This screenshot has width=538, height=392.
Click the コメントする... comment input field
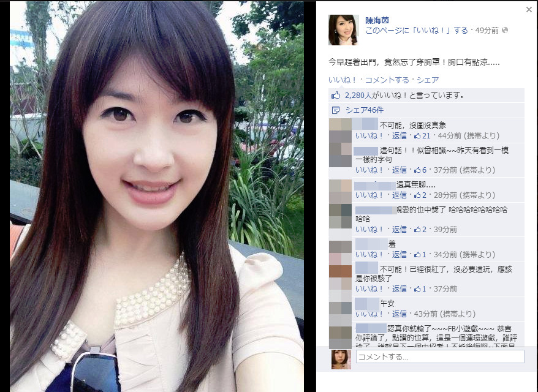point(440,356)
